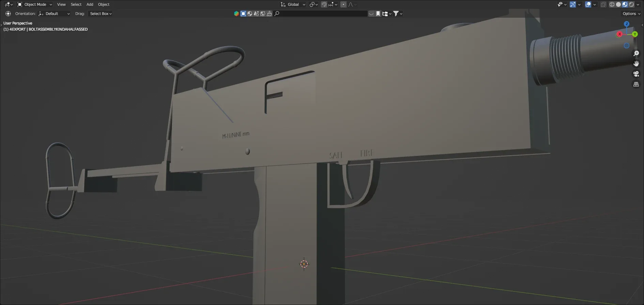Open the Global transform orientation dropdown

293,4
